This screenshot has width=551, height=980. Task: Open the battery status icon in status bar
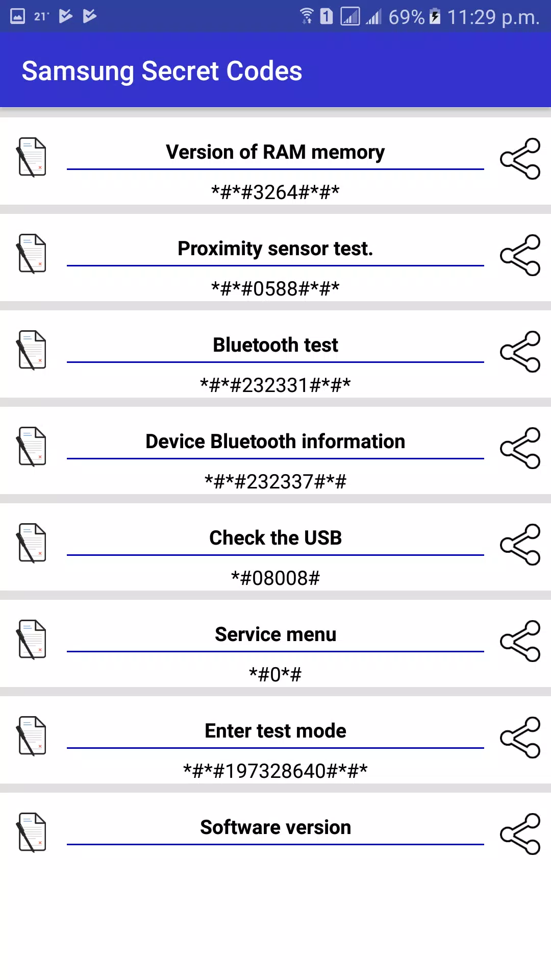pos(435,16)
